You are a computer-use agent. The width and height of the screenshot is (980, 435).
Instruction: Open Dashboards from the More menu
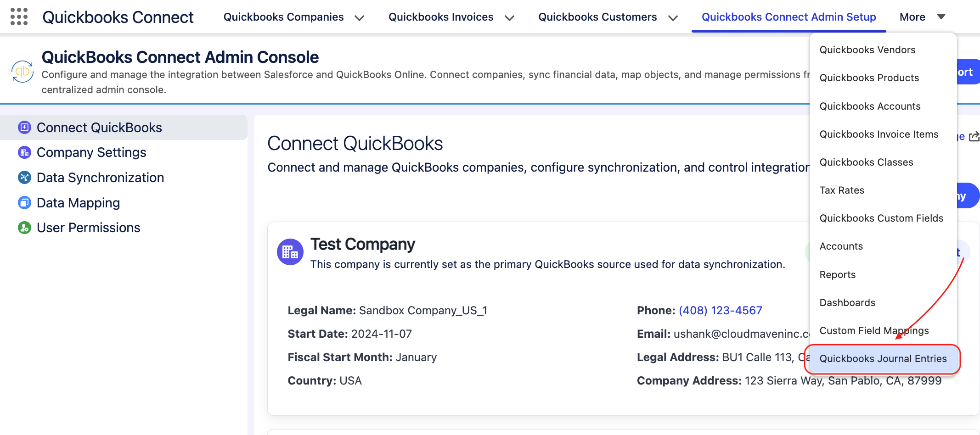pyautogui.click(x=883, y=302)
